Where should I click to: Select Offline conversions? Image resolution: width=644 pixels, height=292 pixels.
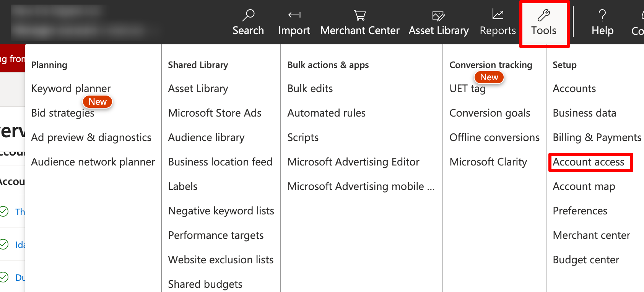(494, 138)
